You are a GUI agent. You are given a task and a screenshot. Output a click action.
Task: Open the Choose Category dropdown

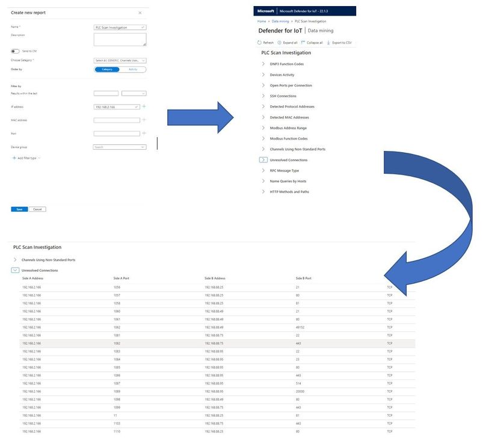[120, 61]
